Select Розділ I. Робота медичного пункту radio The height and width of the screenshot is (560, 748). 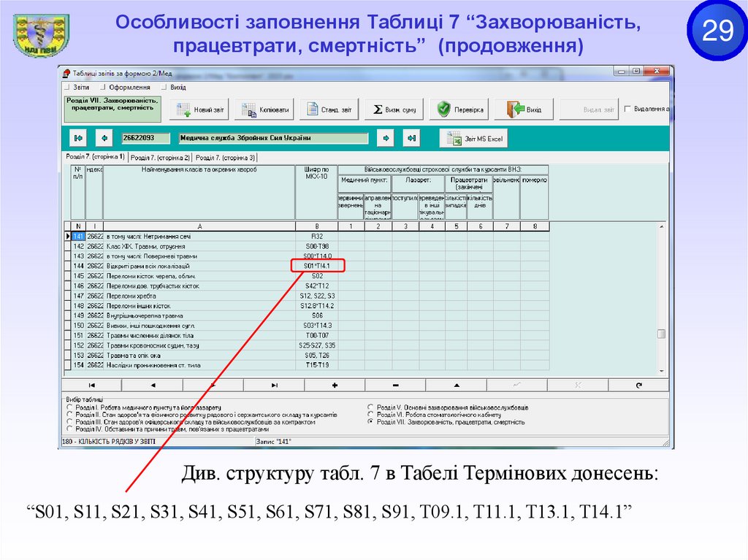pyautogui.click(x=69, y=407)
